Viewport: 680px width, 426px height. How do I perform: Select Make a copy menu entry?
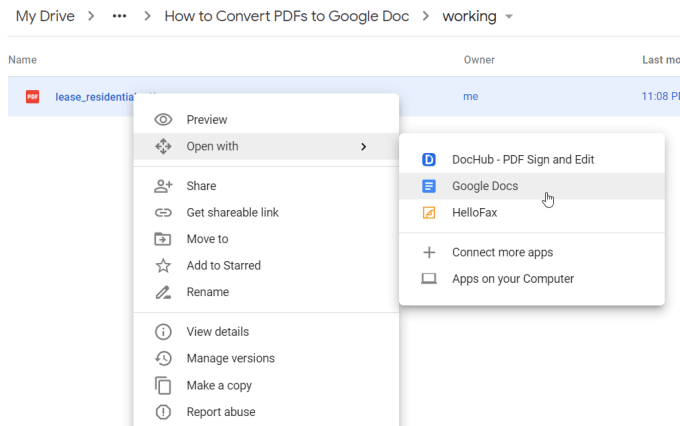pos(219,385)
